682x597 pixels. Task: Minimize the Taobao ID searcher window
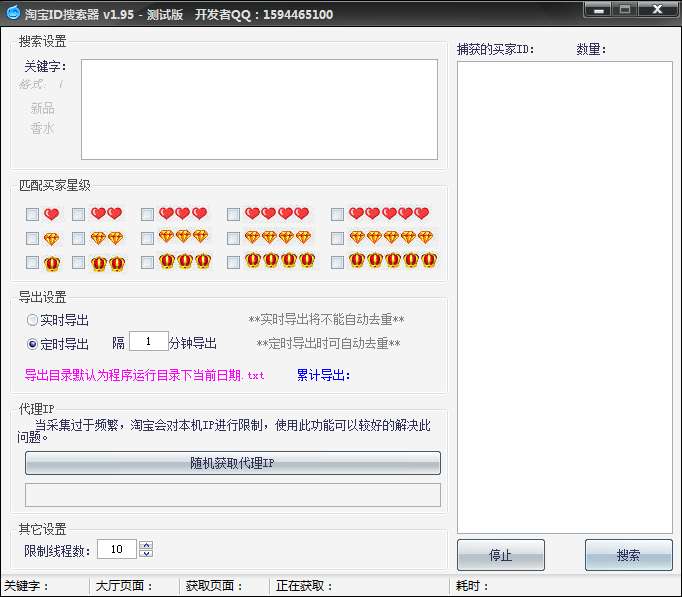tap(599, 10)
